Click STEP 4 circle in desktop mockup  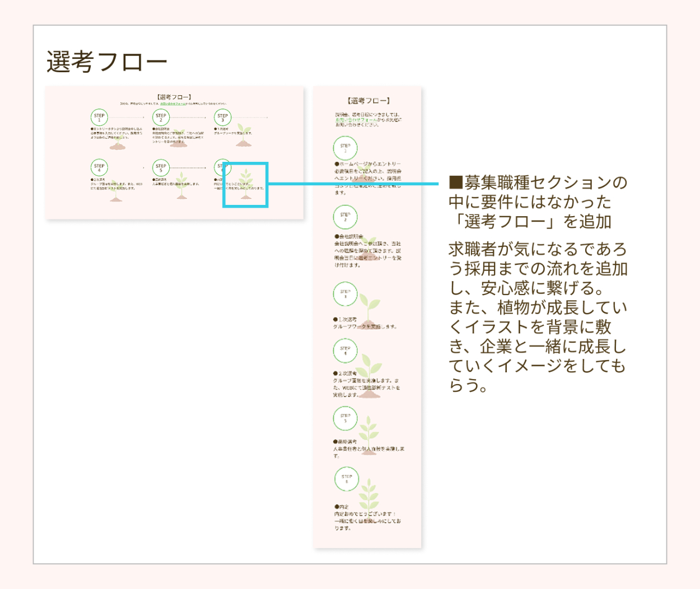[x=99, y=167]
